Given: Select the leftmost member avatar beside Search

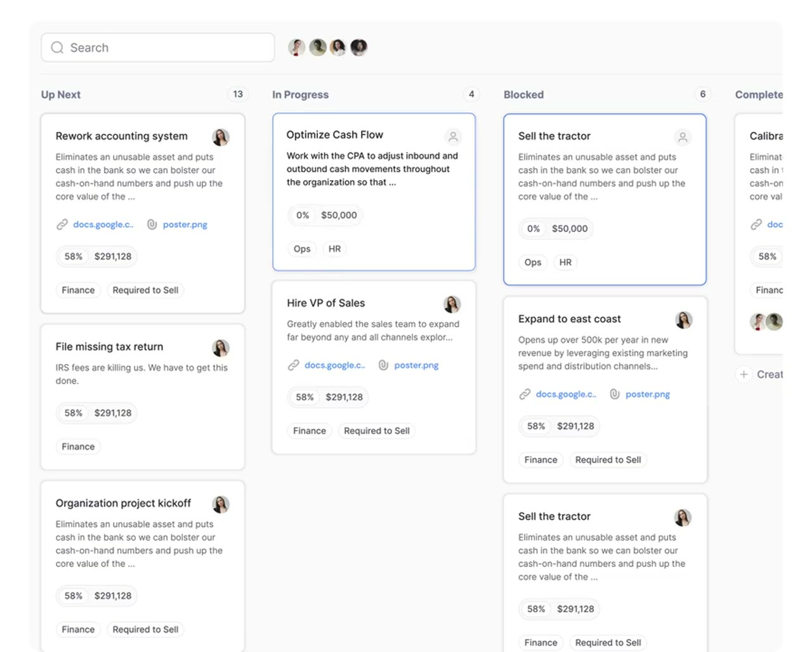Looking at the screenshot, I should [297, 48].
